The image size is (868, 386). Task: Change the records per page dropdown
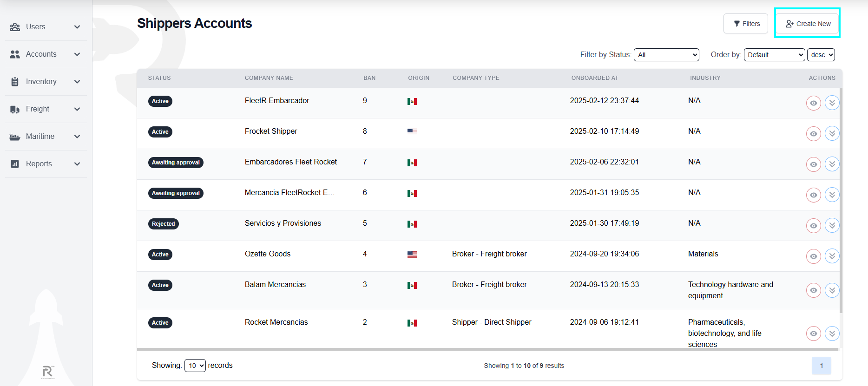[x=195, y=366]
